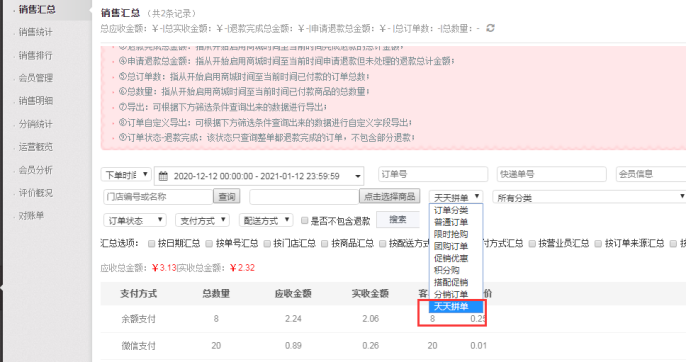Viewport: 687px width, 363px height.
Task: Open 运营概览 sidebar item
Action: (35, 147)
